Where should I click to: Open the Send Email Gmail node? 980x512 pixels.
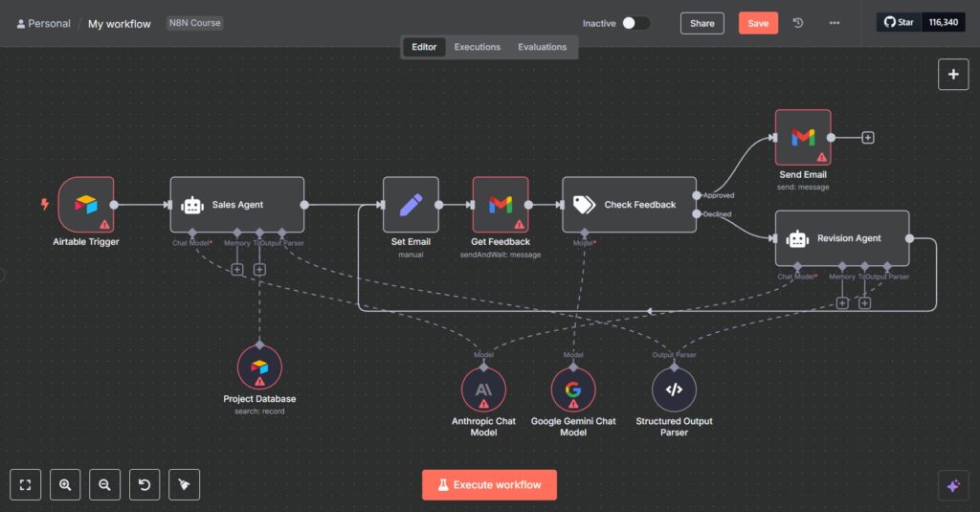(803, 138)
